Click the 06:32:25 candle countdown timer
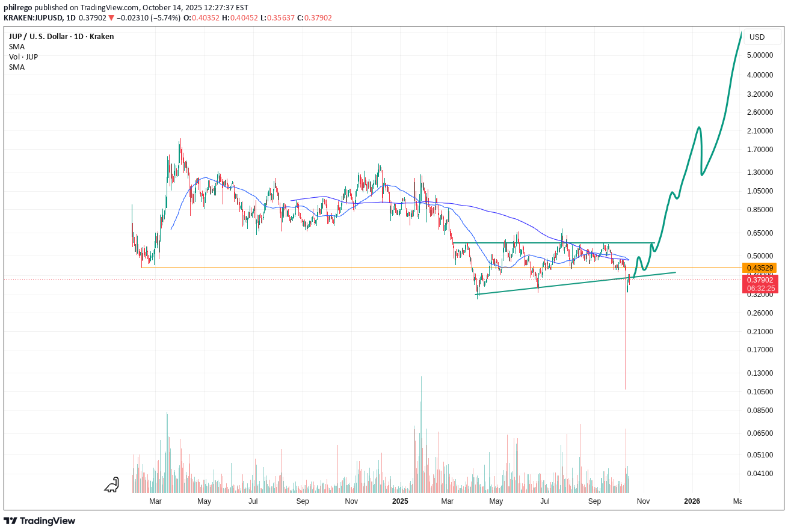This screenshot has height=532, width=788. (x=759, y=289)
